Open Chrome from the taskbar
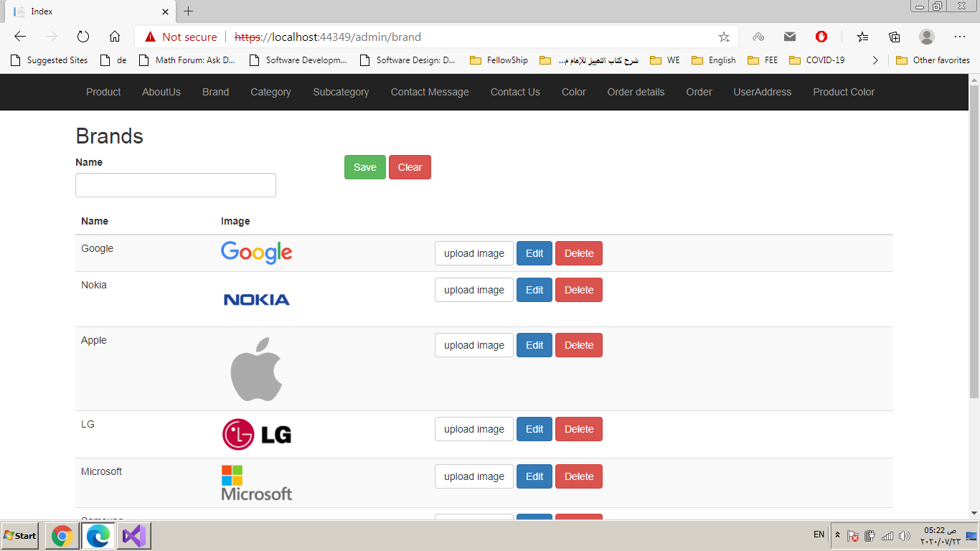This screenshot has height=551, width=980. tap(62, 536)
